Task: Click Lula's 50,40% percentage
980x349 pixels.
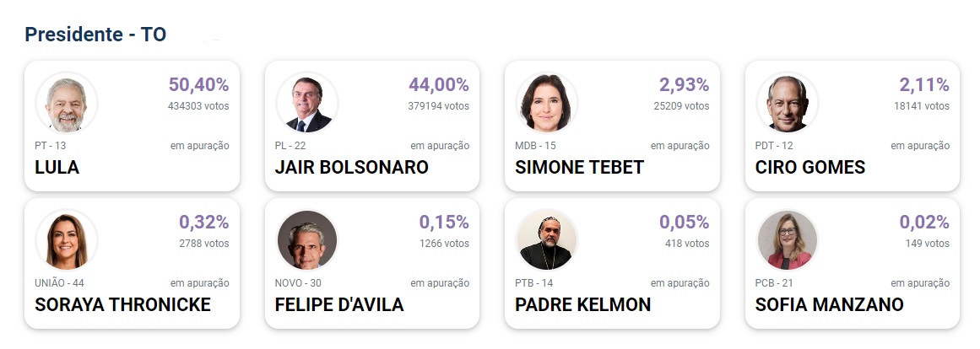Action: [198, 84]
